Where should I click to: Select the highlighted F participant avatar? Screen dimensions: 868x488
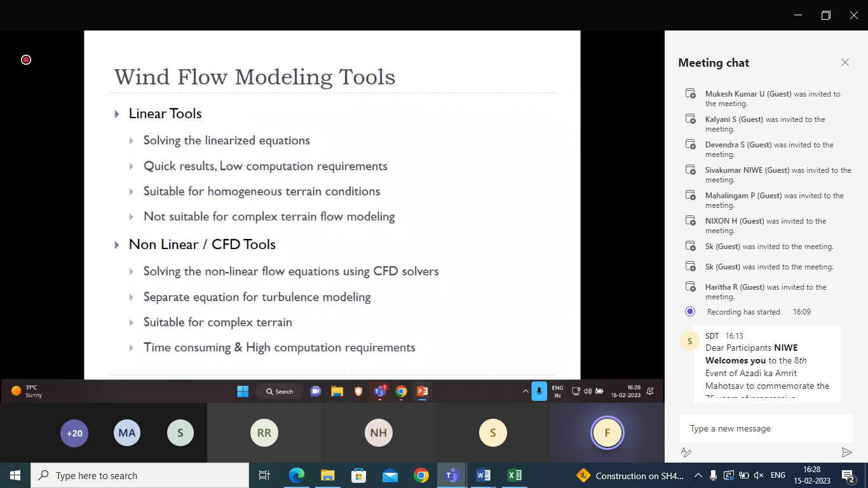point(607,433)
